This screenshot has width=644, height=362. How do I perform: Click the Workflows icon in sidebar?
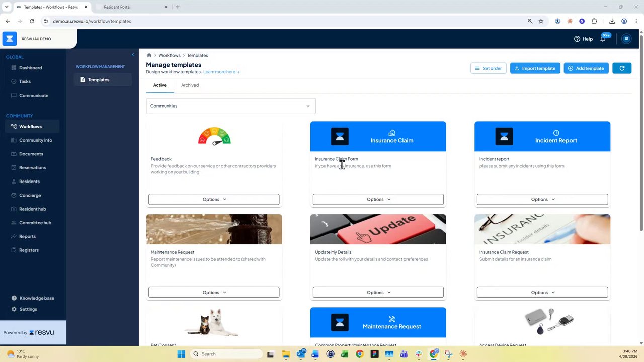[14, 127]
